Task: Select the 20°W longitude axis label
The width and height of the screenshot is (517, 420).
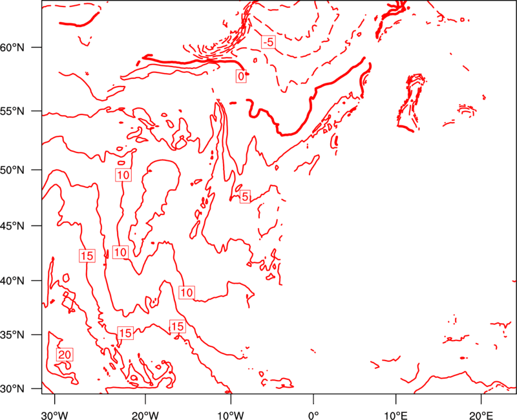Action: [x=145, y=415]
